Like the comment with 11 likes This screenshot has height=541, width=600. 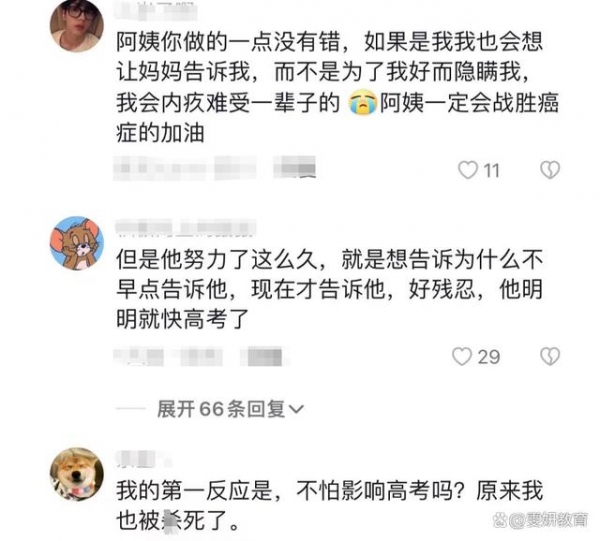point(468,170)
